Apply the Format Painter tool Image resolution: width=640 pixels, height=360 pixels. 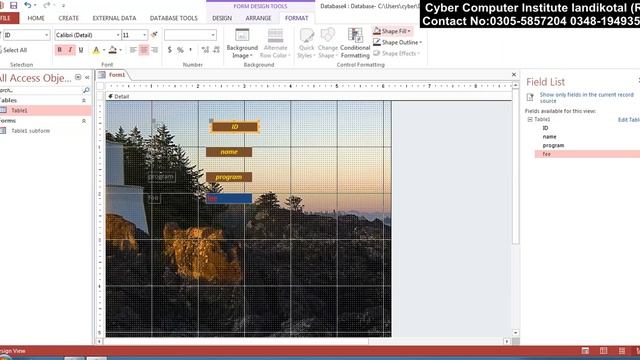click(154, 35)
